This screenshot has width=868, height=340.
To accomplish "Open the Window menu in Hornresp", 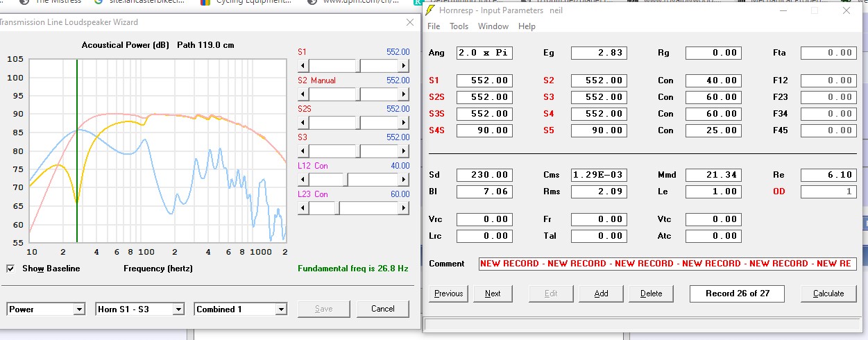I will (x=493, y=26).
